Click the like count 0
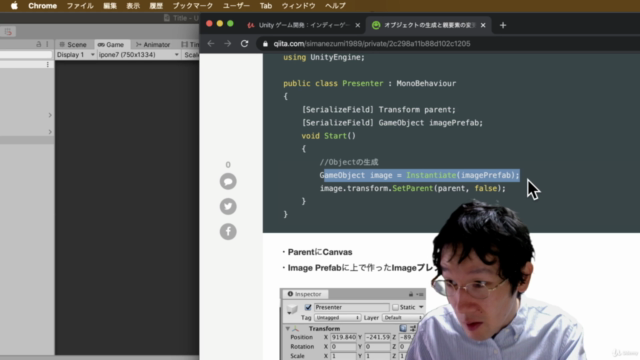Screen dimensions: 640x360 pyautogui.click(x=228, y=164)
